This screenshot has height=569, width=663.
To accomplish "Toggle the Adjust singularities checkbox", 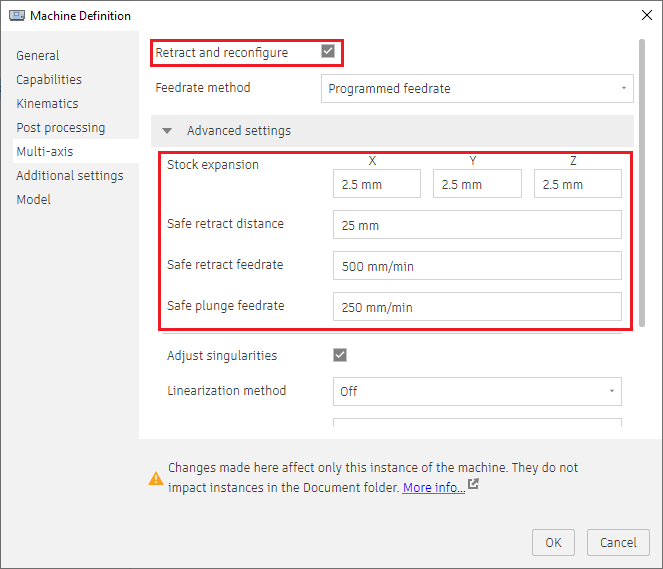I will 340,355.
